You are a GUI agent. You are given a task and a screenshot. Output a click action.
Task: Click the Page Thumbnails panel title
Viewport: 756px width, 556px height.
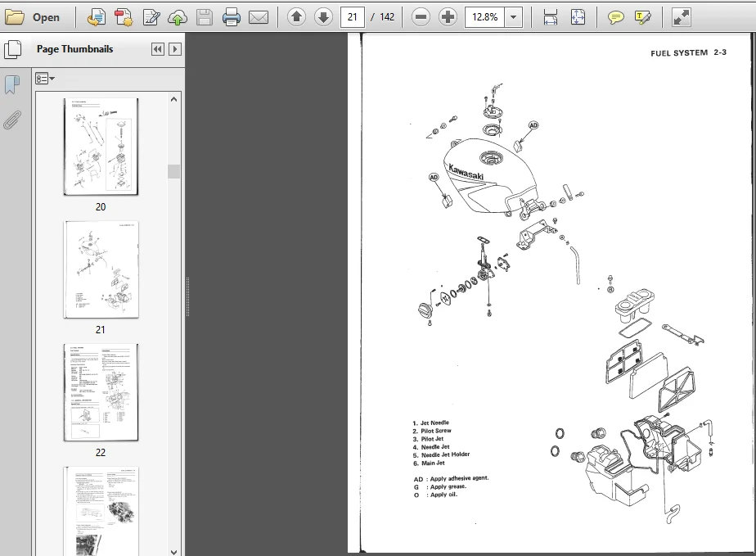click(x=74, y=49)
